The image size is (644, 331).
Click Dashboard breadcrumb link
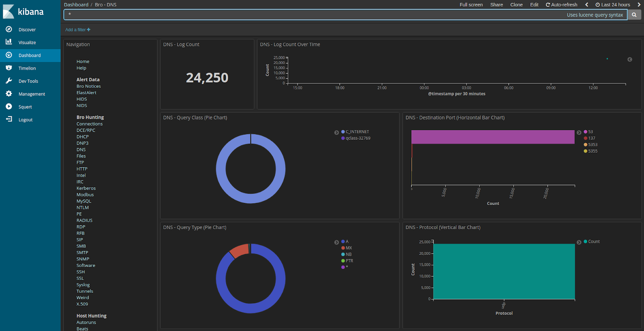coord(76,5)
